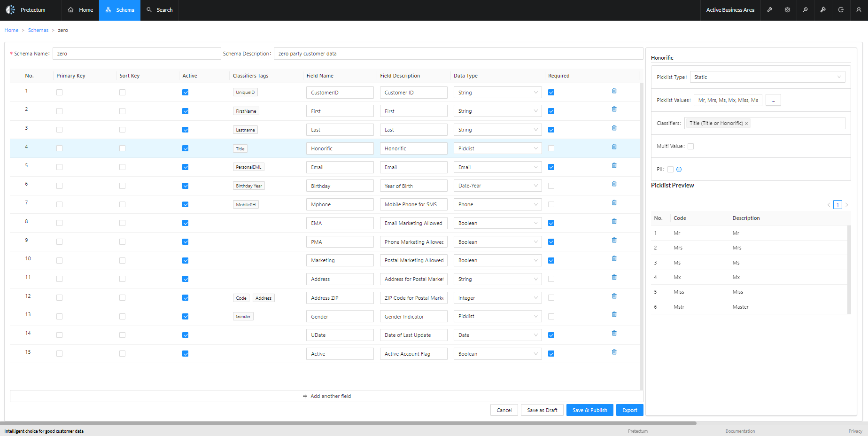This screenshot has width=868, height=436.
Task: Open Data Type dropdown for Honorific
Action: 497,148
